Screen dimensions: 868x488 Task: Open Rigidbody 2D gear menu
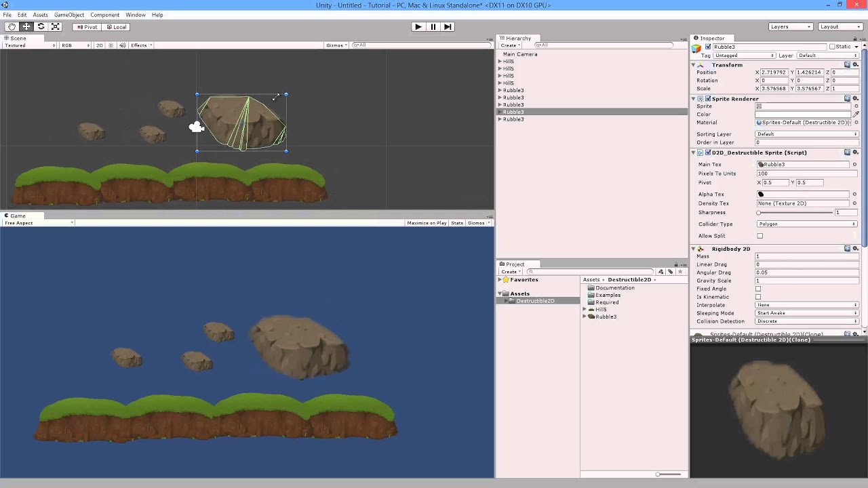856,249
